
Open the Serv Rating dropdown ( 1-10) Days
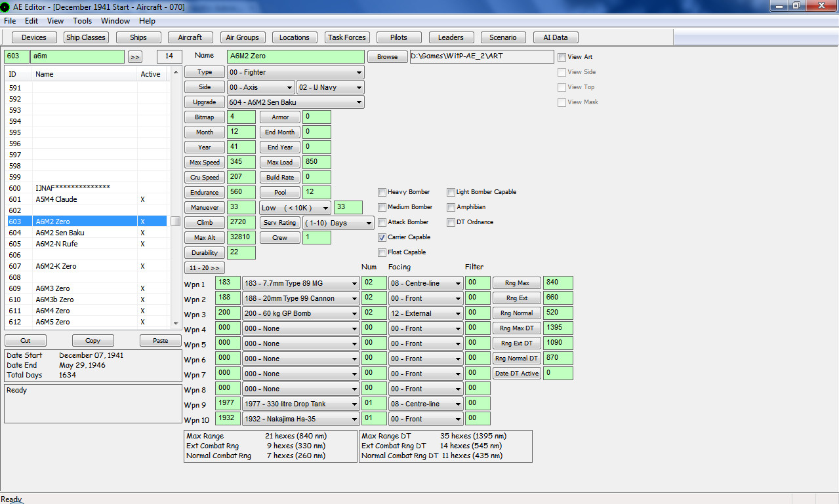coord(338,223)
